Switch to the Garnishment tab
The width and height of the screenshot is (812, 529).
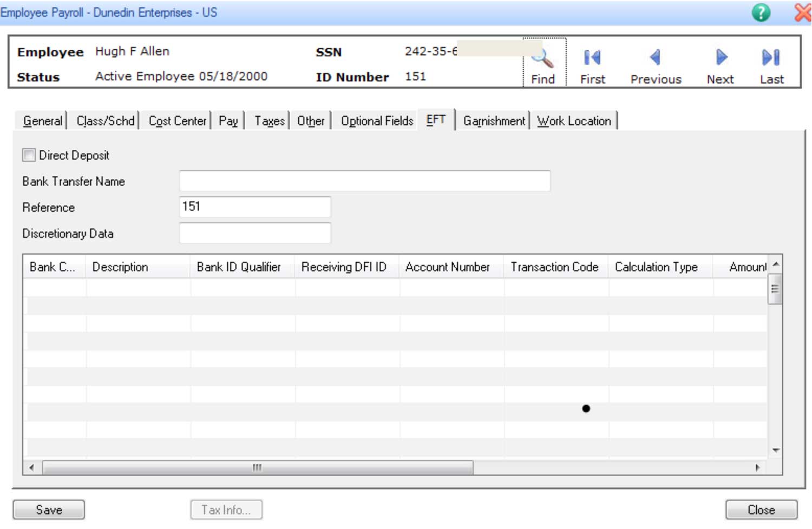point(494,121)
